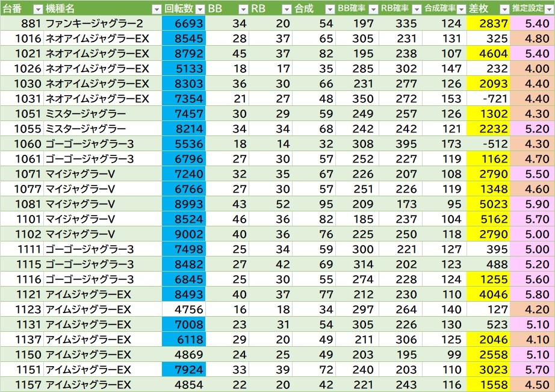Select the 回転数 cell 6693

[184, 23]
